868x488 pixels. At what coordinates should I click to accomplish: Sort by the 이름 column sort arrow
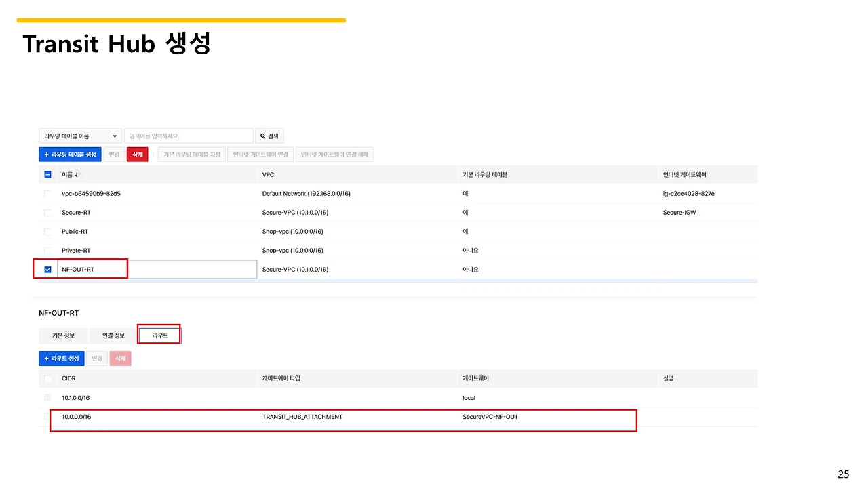pyautogui.click(x=77, y=175)
